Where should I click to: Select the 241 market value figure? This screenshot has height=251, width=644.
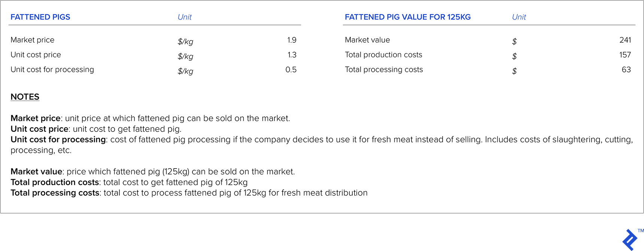tap(625, 40)
